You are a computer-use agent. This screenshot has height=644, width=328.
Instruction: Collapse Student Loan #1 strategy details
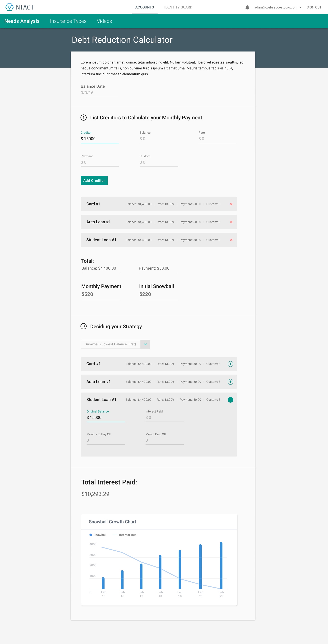pos(230,400)
